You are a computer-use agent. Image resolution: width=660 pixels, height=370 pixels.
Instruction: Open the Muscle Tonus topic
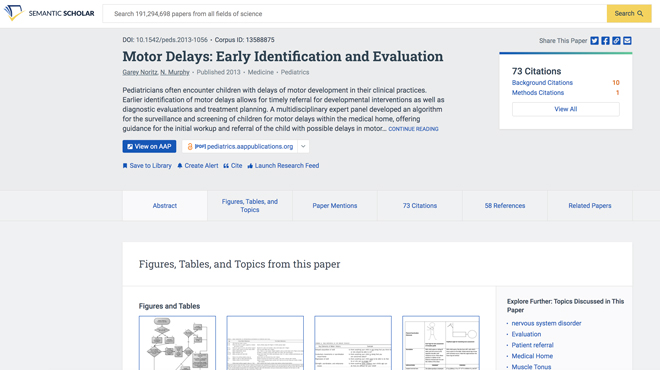click(x=531, y=367)
